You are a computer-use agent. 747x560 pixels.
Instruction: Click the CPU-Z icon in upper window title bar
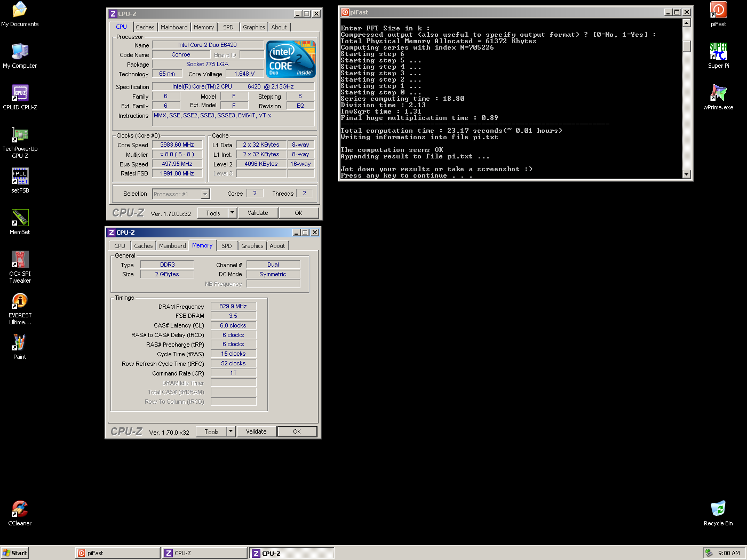(113, 14)
